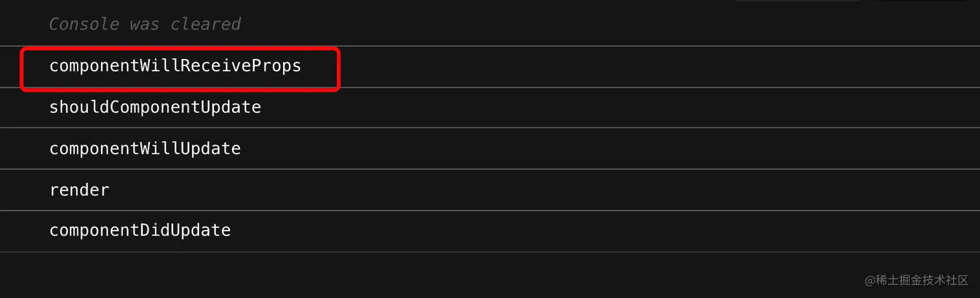Viewport: 980px width, 298px height.
Task: Click empty console area below componentDidUpdate
Action: (x=389, y=276)
